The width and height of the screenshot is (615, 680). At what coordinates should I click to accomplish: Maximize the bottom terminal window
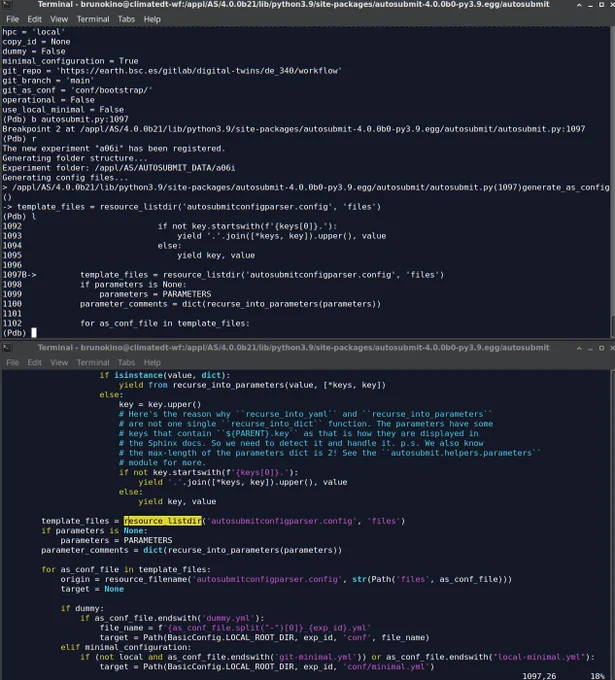[x=602, y=348]
